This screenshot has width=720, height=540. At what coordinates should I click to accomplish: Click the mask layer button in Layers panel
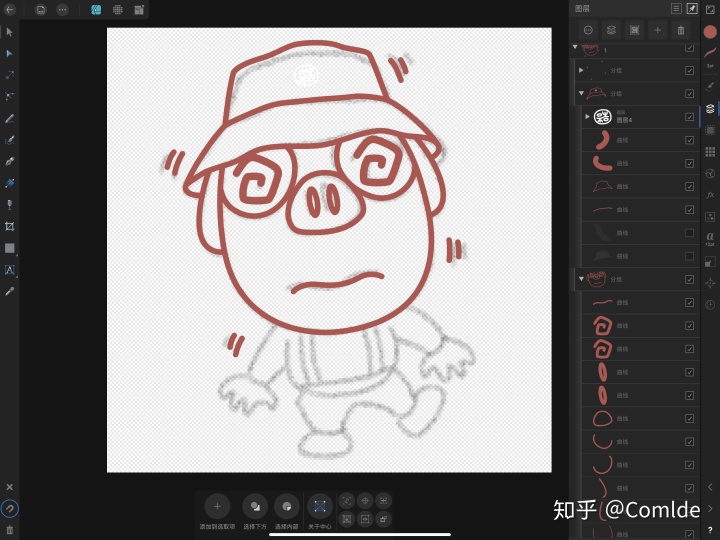pos(635,30)
